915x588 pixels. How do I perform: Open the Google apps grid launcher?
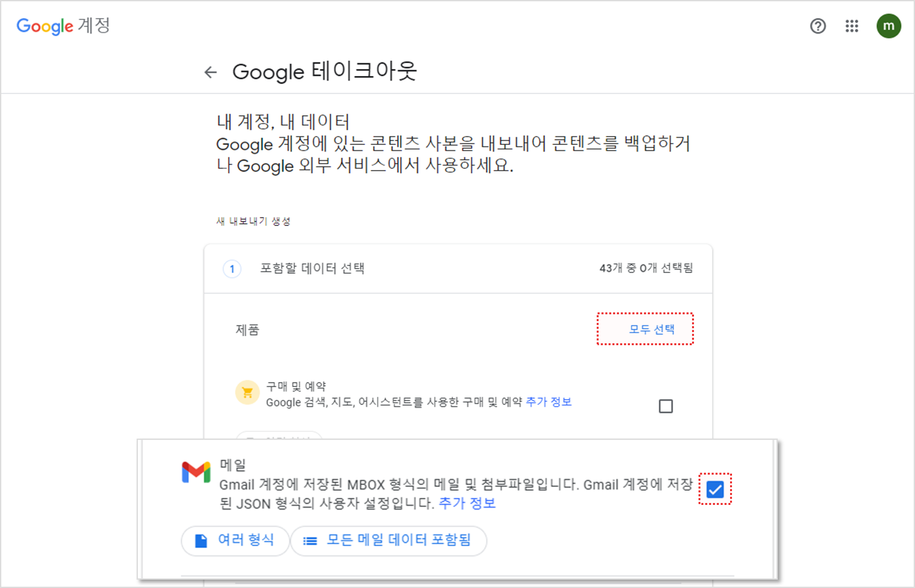click(x=852, y=26)
